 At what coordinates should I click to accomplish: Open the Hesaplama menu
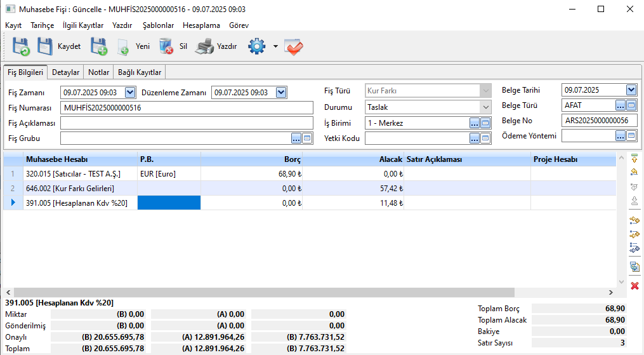point(201,25)
